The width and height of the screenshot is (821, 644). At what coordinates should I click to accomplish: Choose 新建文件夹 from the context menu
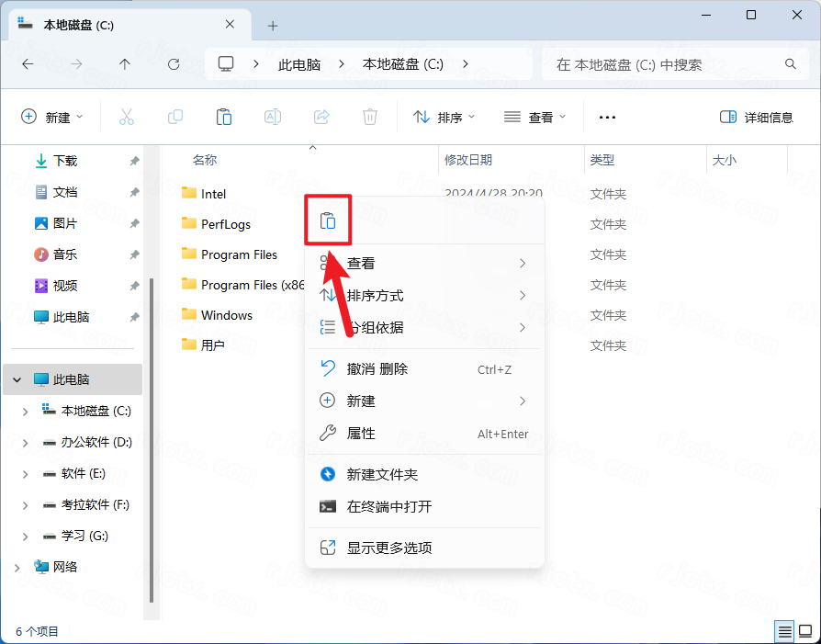(424, 474)
